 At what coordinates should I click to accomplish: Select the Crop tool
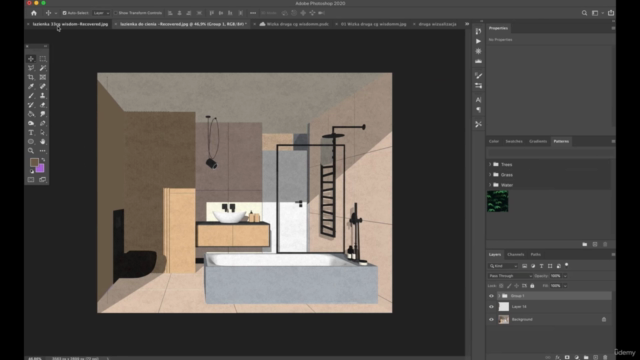[x=31, y=77]
